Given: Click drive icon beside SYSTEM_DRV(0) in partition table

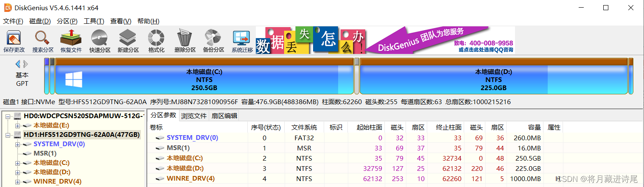Looking at the screenshot, I should (x=160, y=138).
